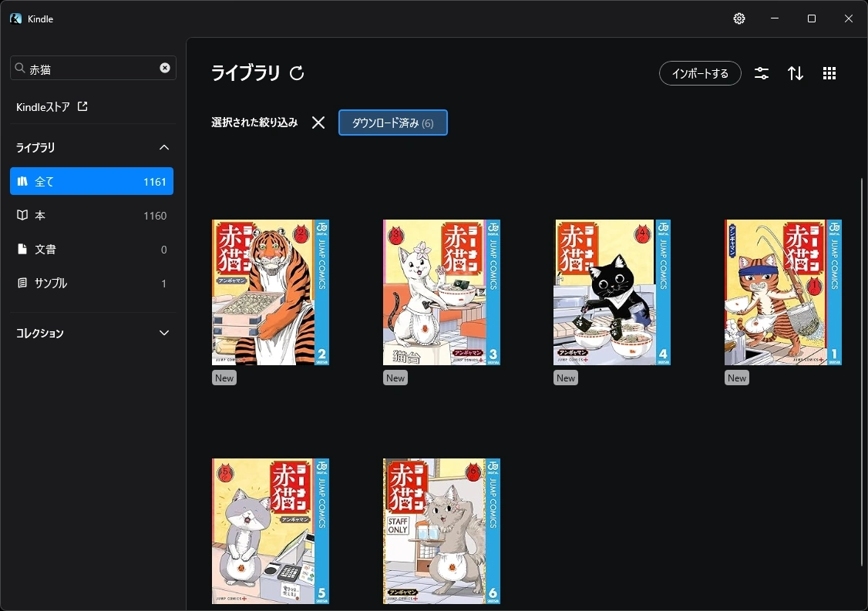
Task: Click the 全て books icon
Action: (22, 182)
